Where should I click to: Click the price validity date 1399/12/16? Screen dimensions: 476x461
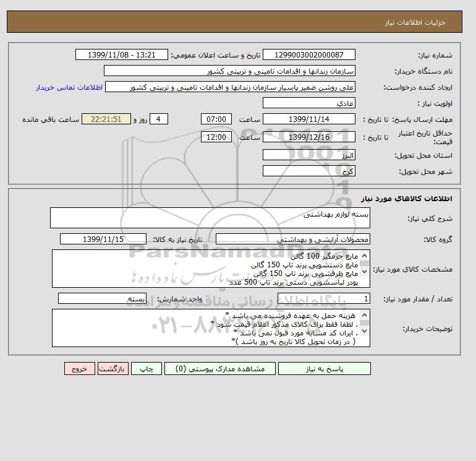tap(308, 137)
